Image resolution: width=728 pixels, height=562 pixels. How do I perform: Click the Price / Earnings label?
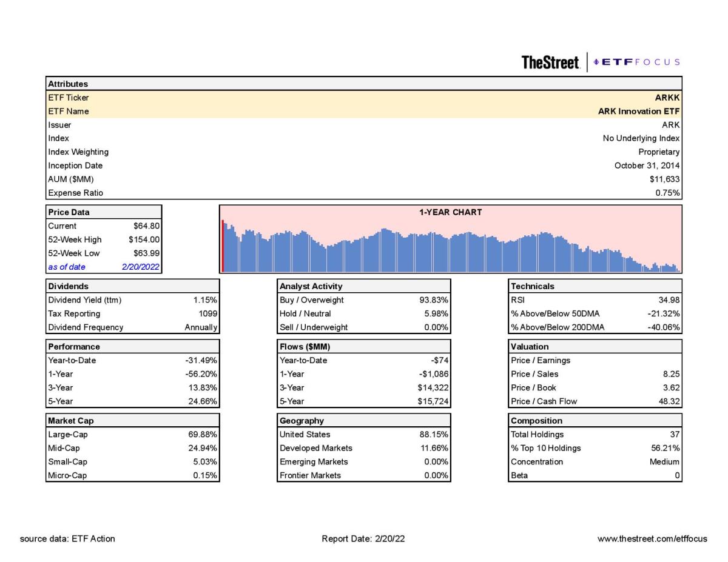[x=541, y=360]
